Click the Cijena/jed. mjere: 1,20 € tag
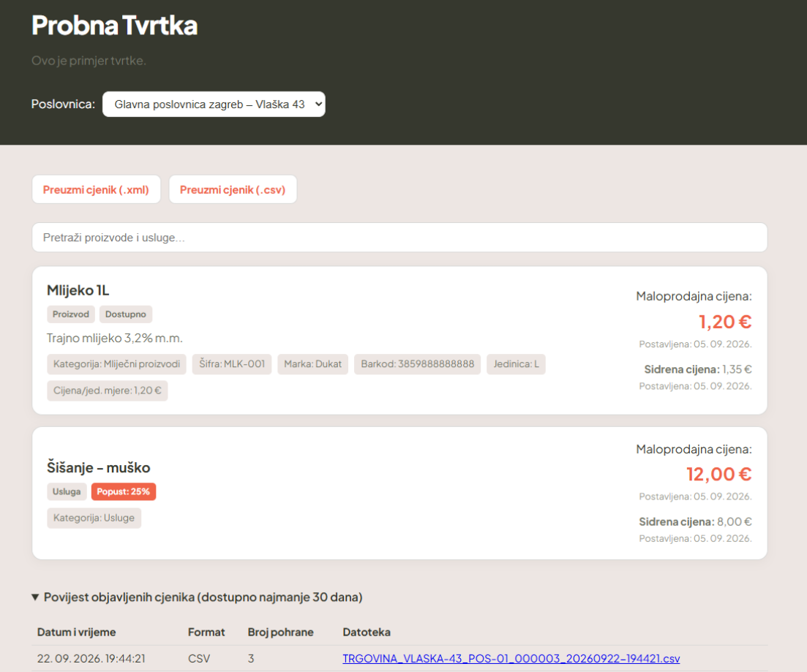807x672 pixels. coord(107,390)
